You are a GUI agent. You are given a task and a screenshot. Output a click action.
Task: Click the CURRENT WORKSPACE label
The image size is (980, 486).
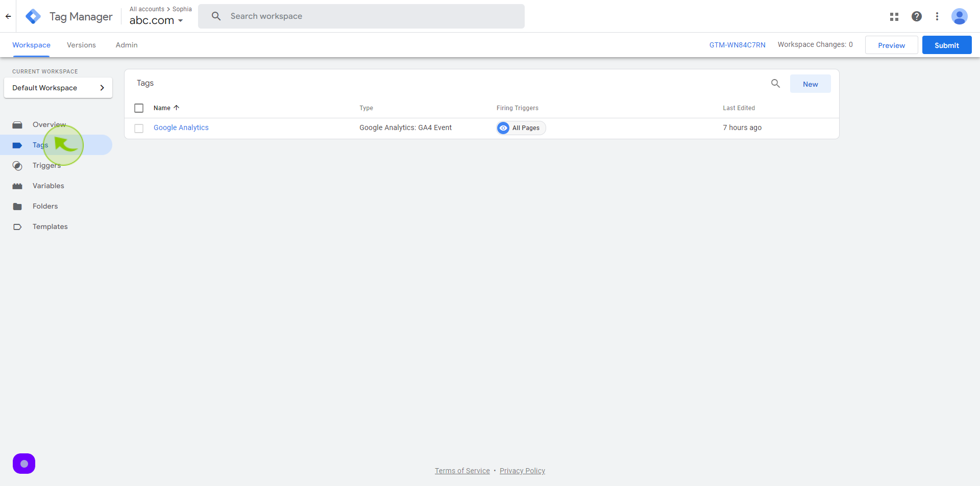tap(45, 71)
